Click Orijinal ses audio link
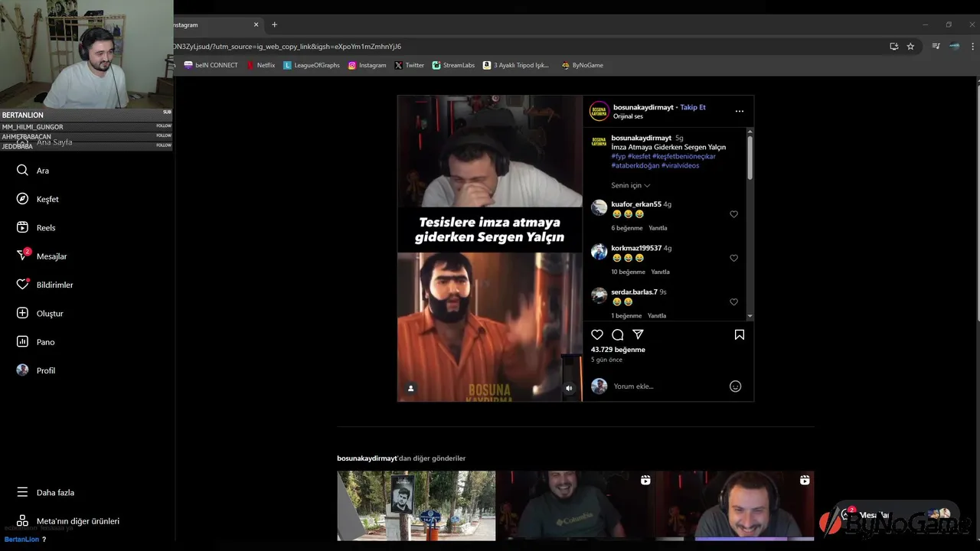980x551 pixels. click(x=628, y=116)
